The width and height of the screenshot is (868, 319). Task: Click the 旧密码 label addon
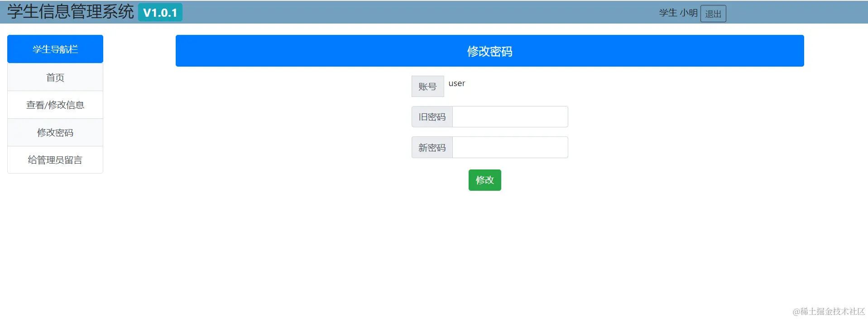pos(432,117)
